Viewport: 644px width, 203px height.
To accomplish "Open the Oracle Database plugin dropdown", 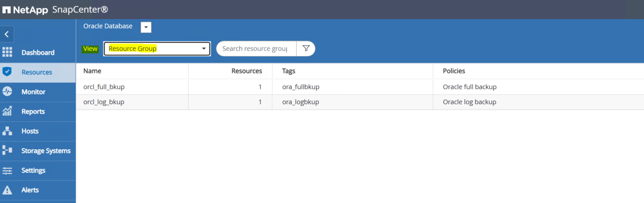I will 146,27.
